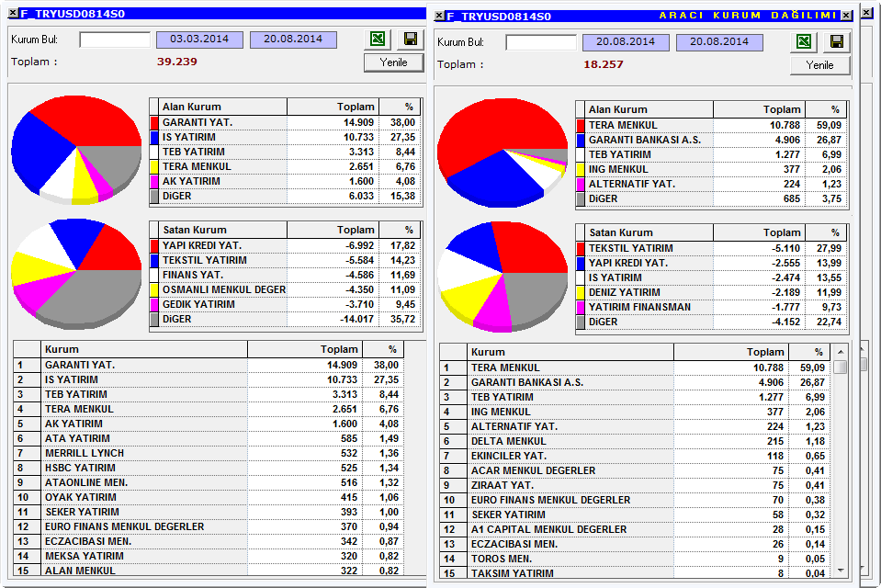Open left panel 20.08.2014 end date field
Viewport: 881px width, 588px height.
tap(293, 40)
